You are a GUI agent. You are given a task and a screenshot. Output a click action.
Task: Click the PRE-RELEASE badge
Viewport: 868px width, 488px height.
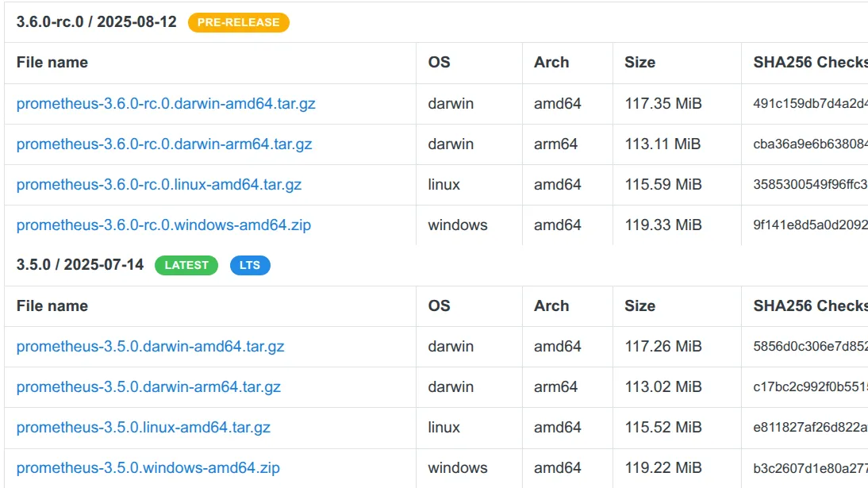(239, 22)
